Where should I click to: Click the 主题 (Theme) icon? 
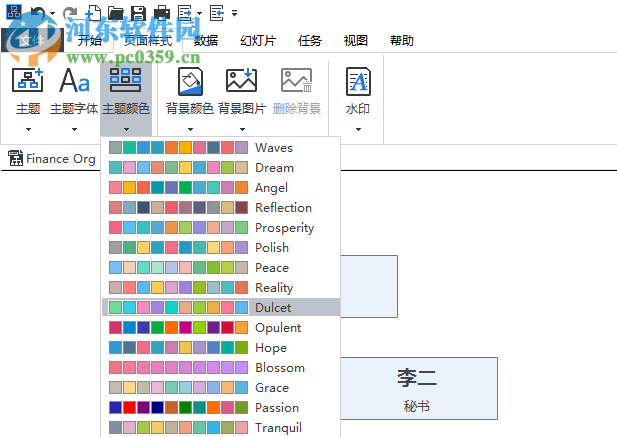point(28,80)
